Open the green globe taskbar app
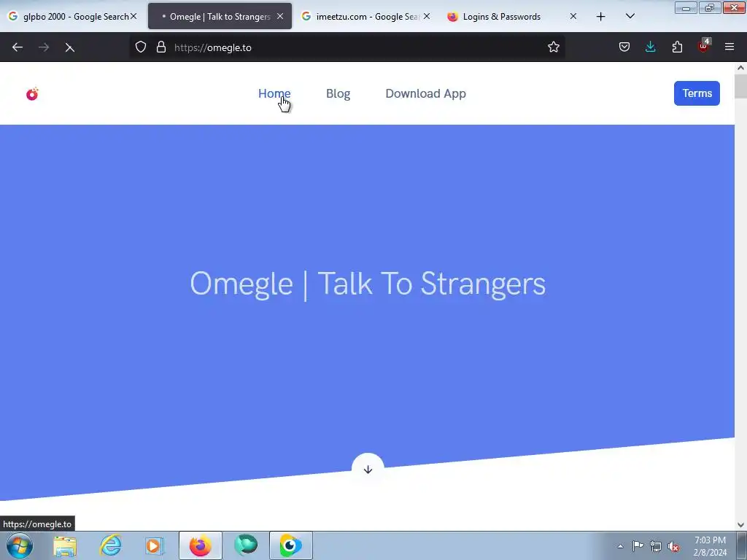This screenshot has height=560, width=747. coord(246,545)
